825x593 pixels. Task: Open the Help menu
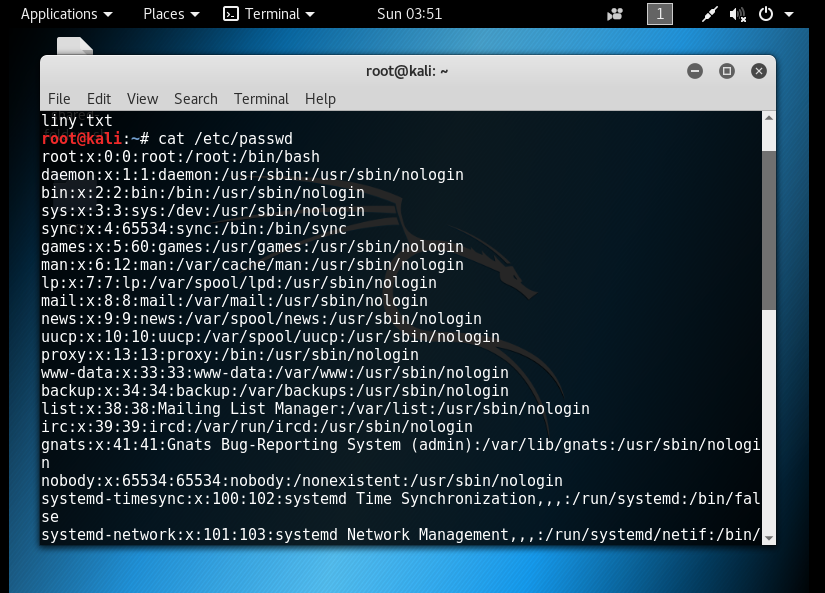(320, 99)
